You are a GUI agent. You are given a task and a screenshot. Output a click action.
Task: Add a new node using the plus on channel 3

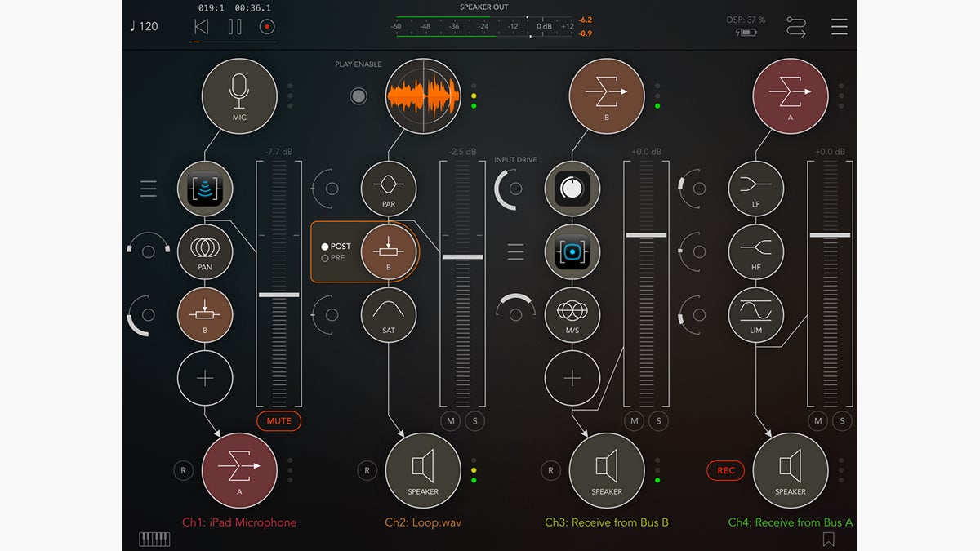572,378
